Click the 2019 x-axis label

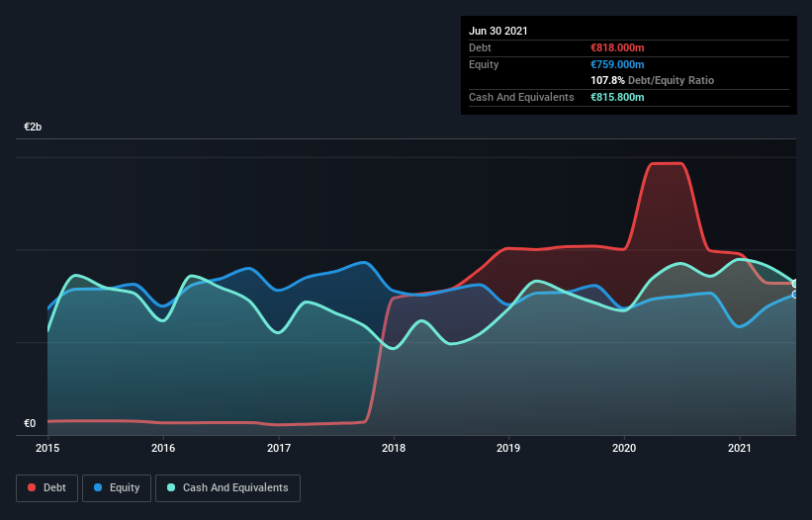[508, 448]
